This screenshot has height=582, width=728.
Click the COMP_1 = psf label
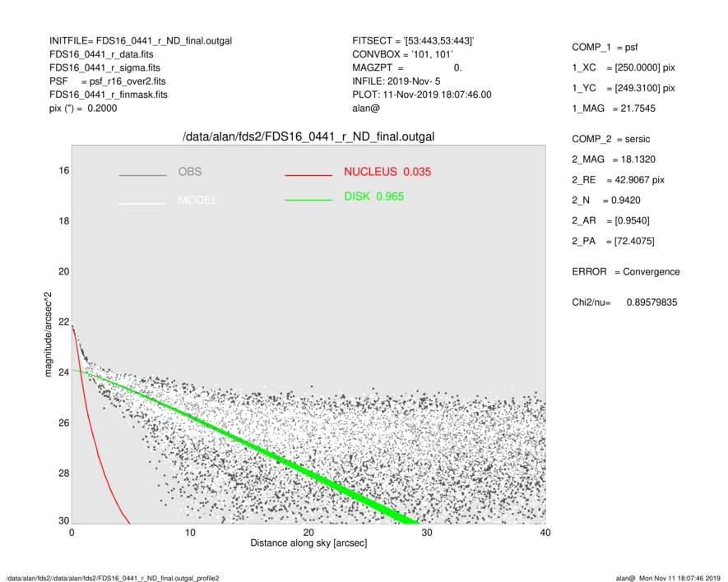tap(605, 48)
